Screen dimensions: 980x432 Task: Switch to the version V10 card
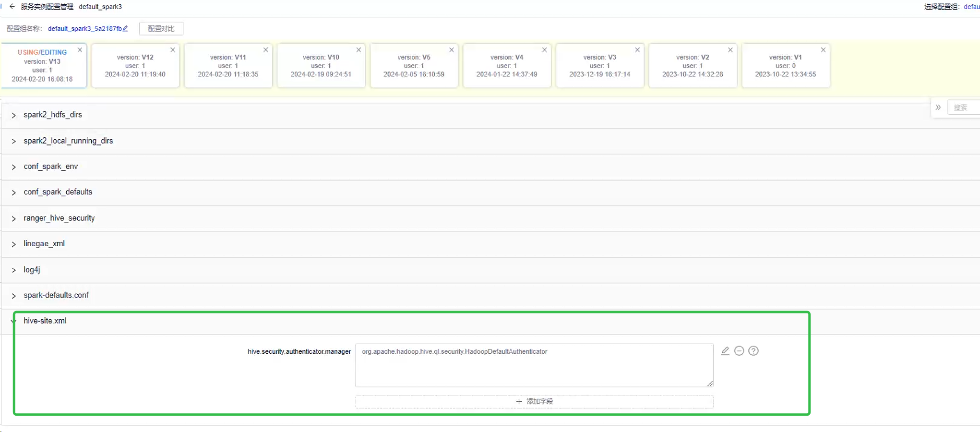click(321, 66)
